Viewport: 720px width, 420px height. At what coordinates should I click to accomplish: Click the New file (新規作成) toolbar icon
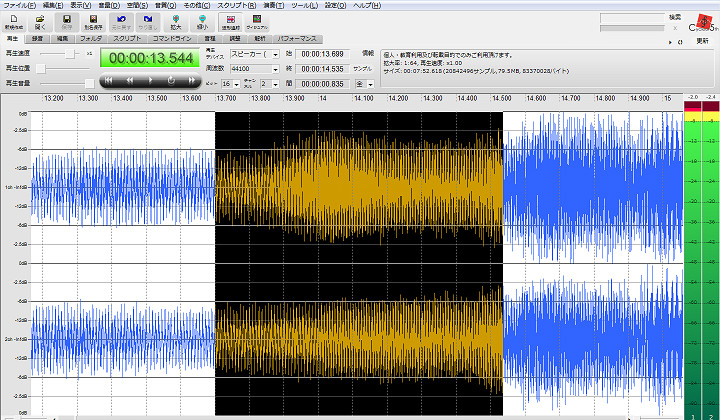click(13, 19)
